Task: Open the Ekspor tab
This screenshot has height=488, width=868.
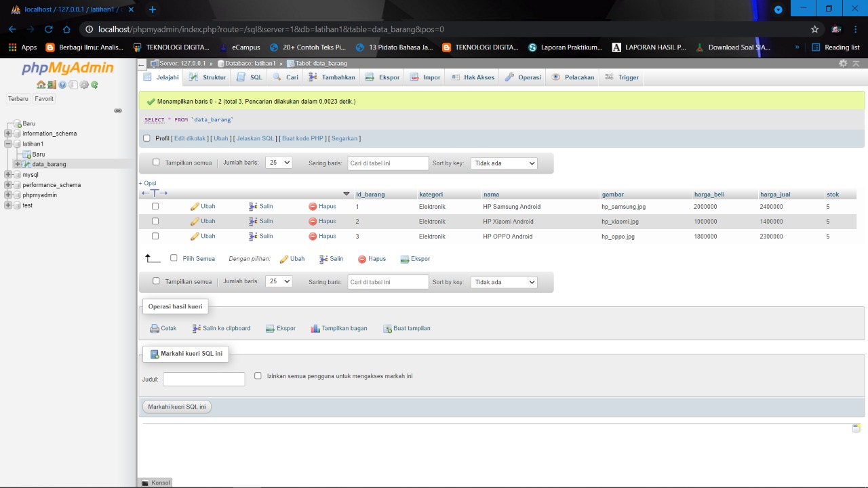Action: (382, 77)
